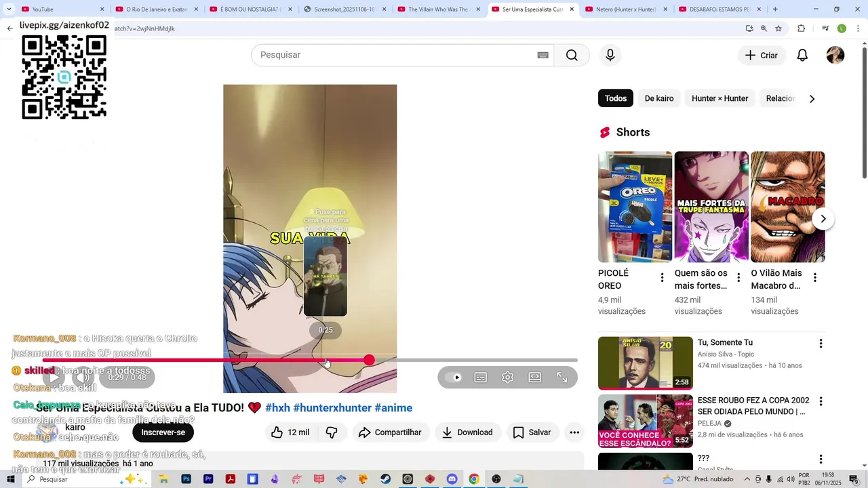Open options menu for Quem são os mais fortes
This screenshot has height=488, width=868.
[x=738, y=277]
